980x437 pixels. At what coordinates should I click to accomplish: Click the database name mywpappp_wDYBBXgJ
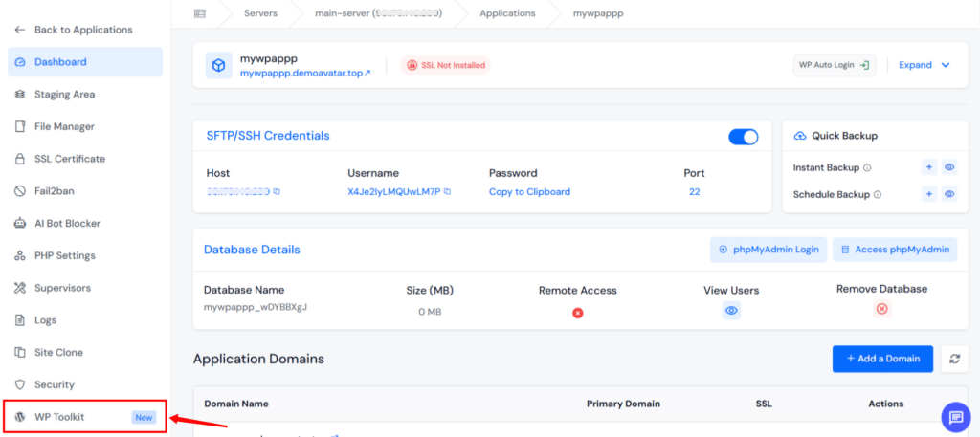pyautogui.click(x=256, y=307)
